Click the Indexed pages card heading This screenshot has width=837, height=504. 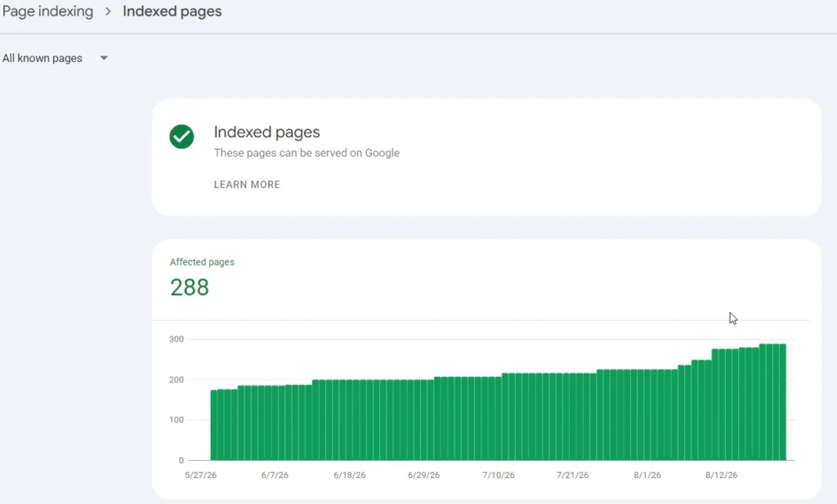(x=266, y=132)
